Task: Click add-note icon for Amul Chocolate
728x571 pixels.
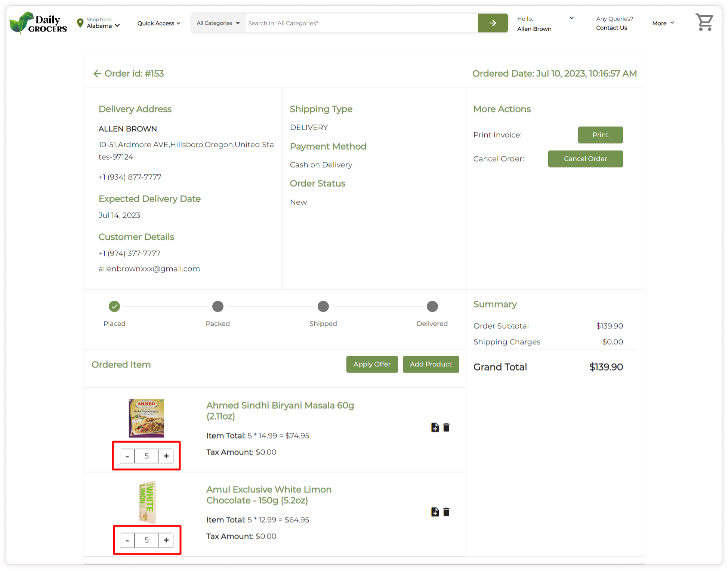Action: coord(435,512)
